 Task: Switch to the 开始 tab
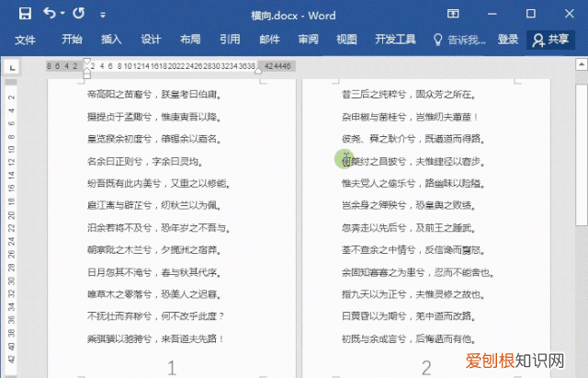pyautogui.click(x=72, y=40)
